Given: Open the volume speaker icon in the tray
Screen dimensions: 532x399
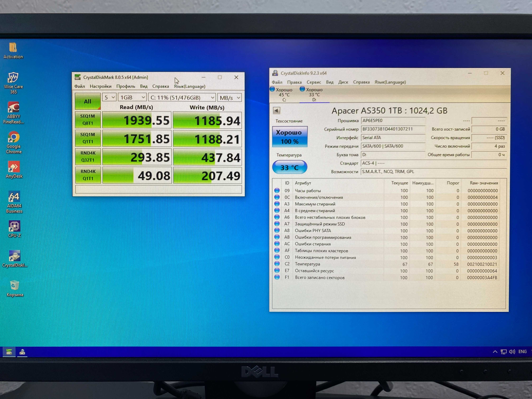Looking at the screenshot, I should point(512,352).
